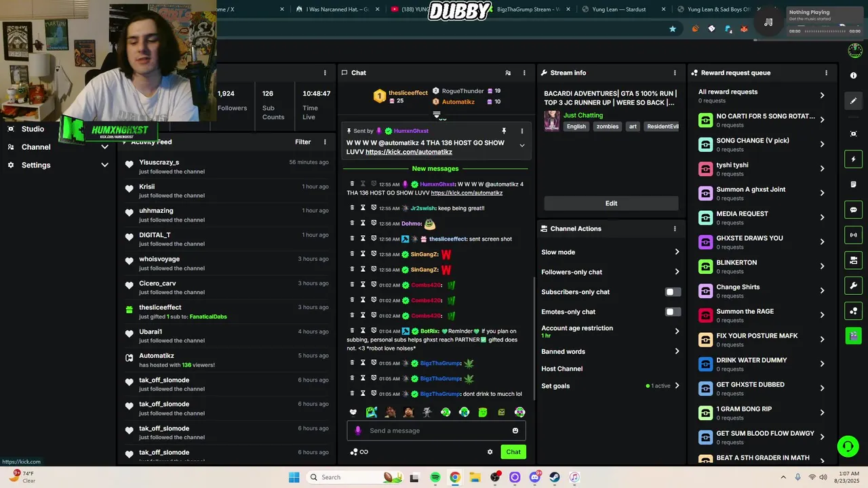868x488 pixels.
Task: Delete Jr2swish's message with trash icon
Action: [x=352, y=208]
